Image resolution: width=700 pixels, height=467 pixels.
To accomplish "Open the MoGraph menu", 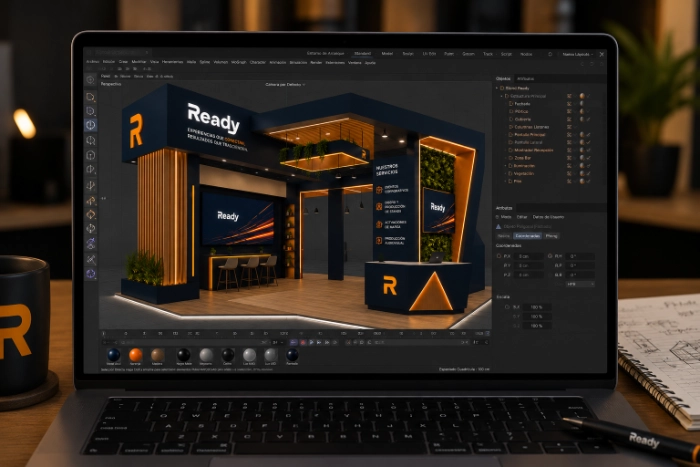I will pos(239,63).
